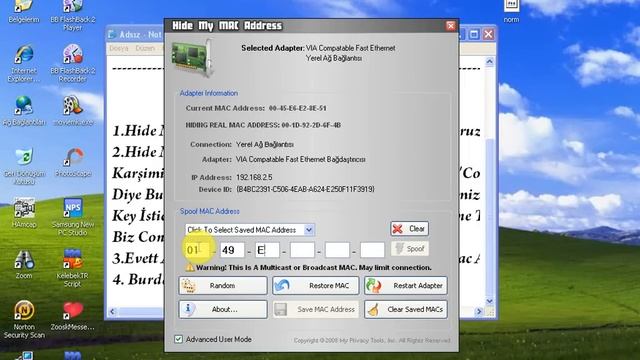640x360 pixels.
Task: Click the Restore MAC button
Action: pyautogui.click(x=316, y=286)
